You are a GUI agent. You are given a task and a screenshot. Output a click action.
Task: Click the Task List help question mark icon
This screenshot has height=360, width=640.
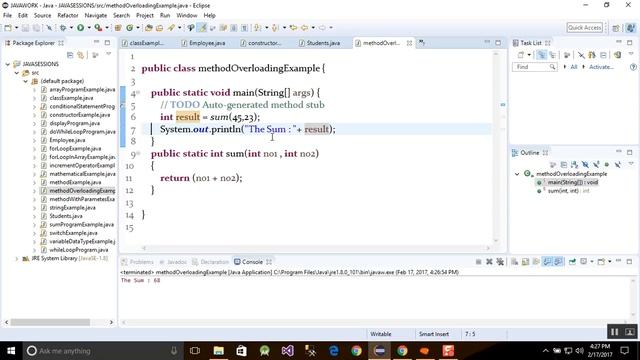click(633, 67)
